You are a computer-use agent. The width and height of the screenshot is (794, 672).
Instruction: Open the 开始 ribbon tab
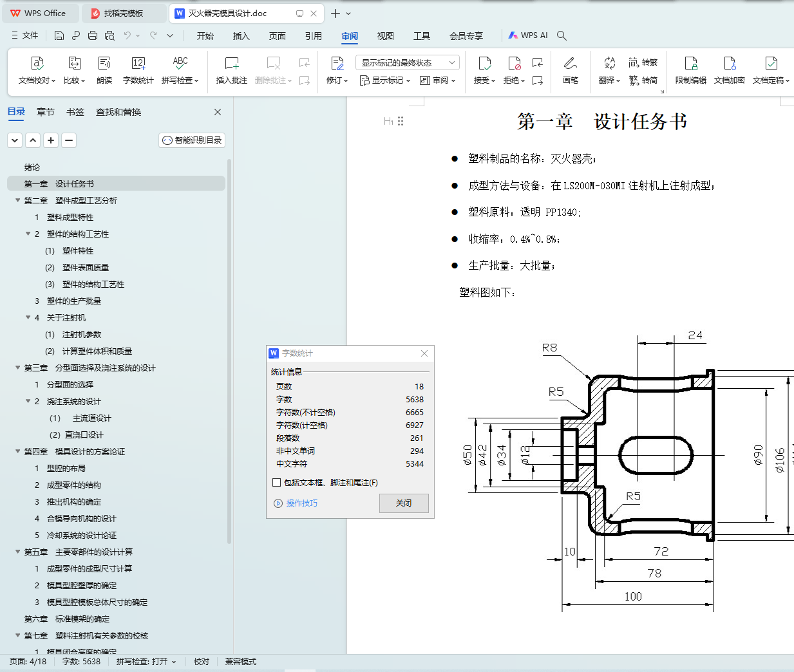point(205,36)
